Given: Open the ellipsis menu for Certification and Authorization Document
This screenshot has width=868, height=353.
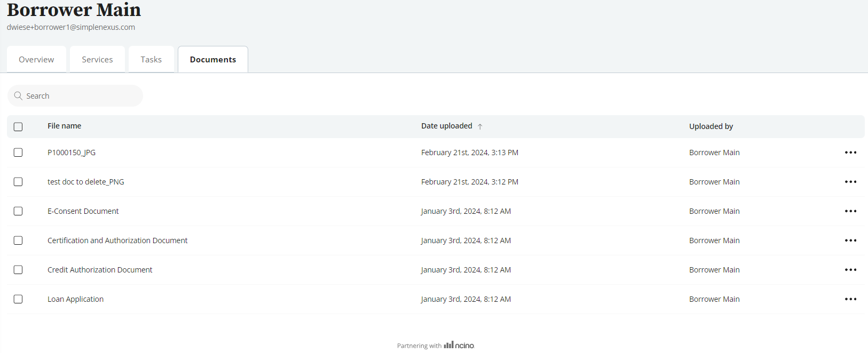Looking at the screenshot, I should point(850,240).
